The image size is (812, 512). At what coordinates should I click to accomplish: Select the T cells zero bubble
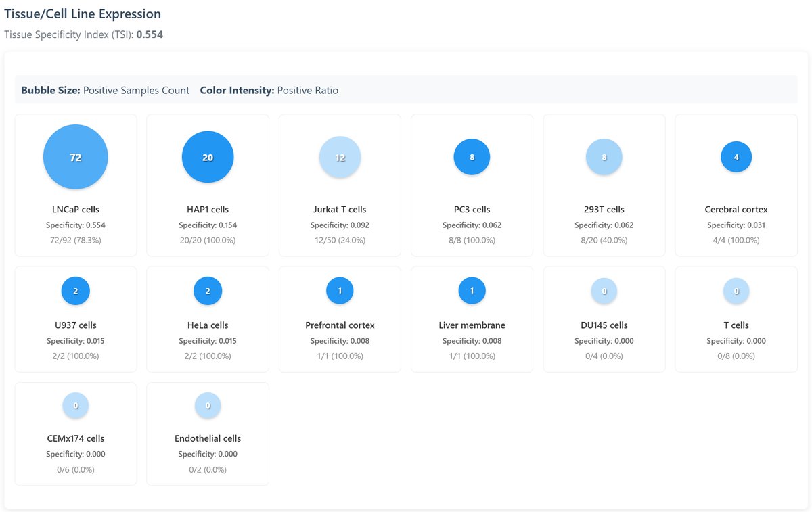tap(736, 291)
